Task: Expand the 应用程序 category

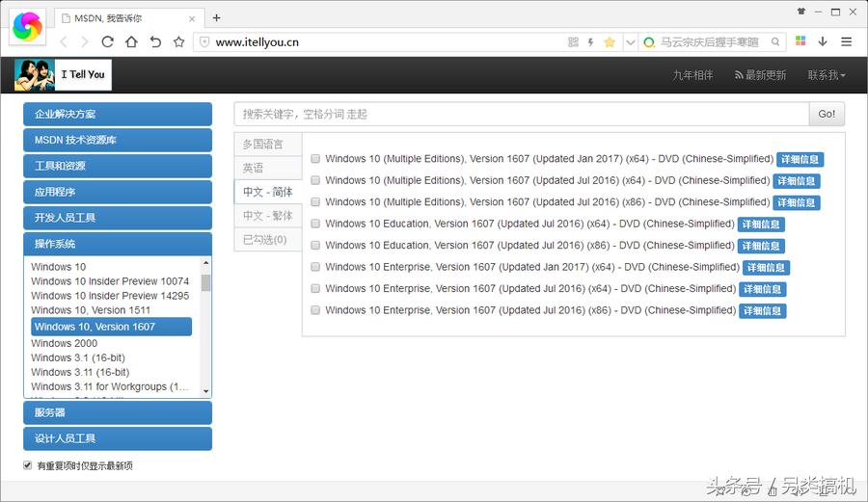Action: [118, 192]
